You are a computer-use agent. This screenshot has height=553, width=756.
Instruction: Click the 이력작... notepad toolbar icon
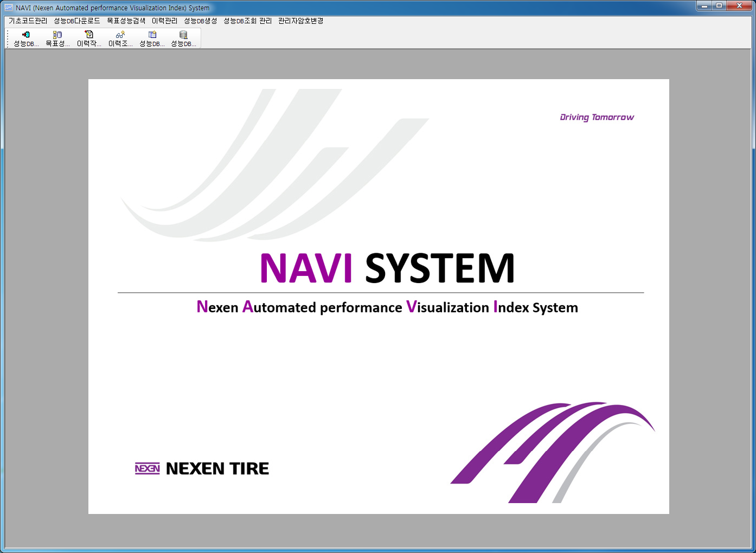pyautogui.click(x=89, y=38)
